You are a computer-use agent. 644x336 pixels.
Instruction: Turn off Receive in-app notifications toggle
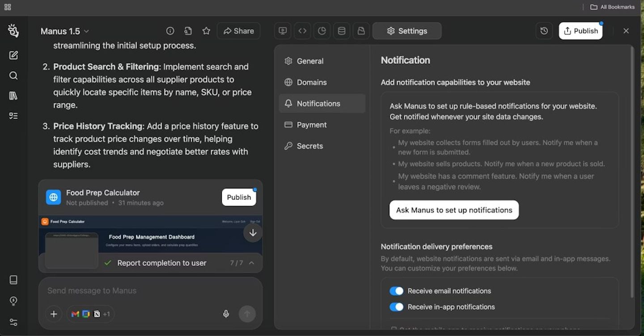point(396,307)
